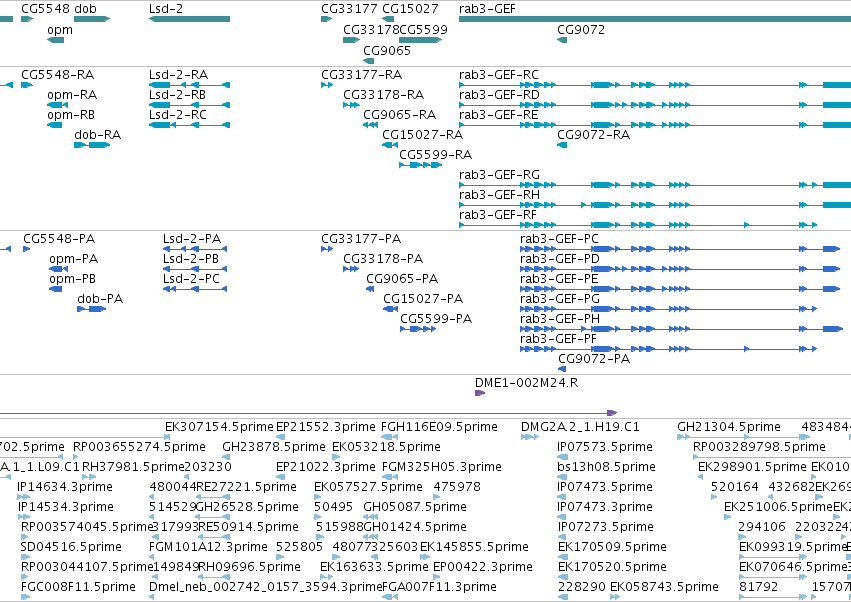This screenshot has width=851, height=602.
Task: Open transcript CG5548-RA
Action: [x=58, y=74]
